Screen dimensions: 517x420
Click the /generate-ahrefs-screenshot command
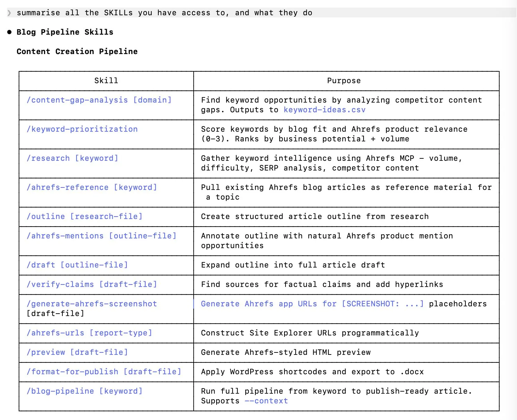[92, 304]
